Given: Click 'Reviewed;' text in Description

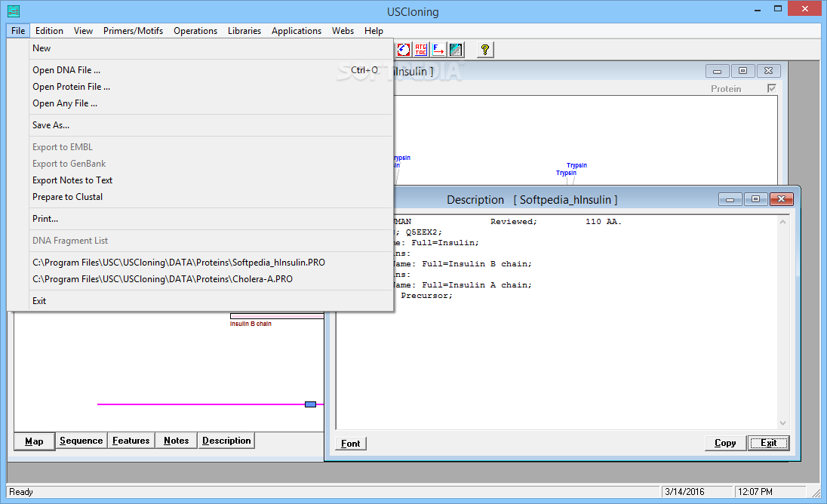Looking at the screenshot, I should (514, 221).
